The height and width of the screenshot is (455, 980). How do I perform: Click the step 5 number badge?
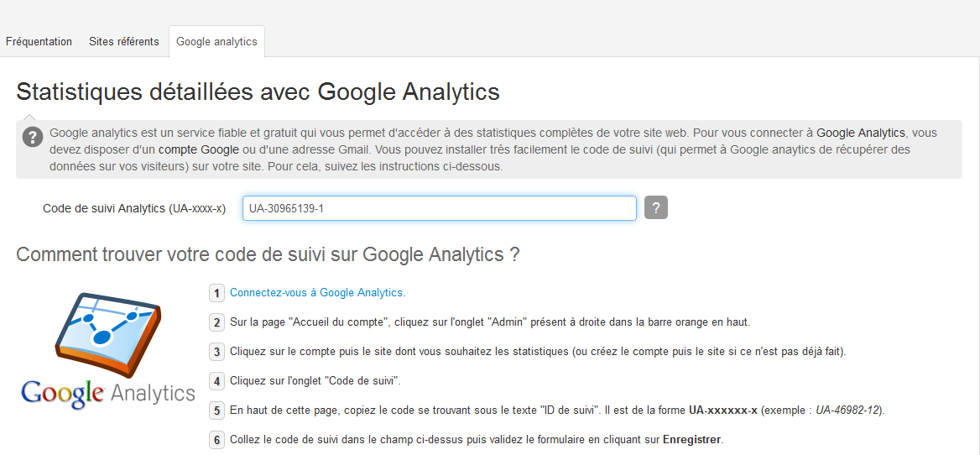click(x=216, y=411)
